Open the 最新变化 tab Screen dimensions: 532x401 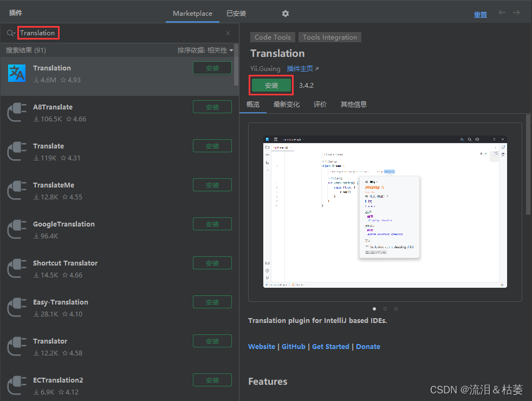[x=287, y=105]
